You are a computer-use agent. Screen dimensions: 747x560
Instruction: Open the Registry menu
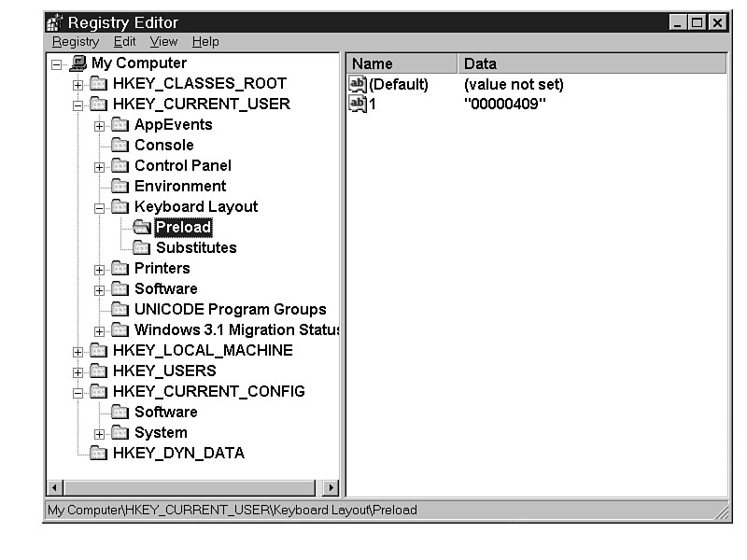click(76, 42)
